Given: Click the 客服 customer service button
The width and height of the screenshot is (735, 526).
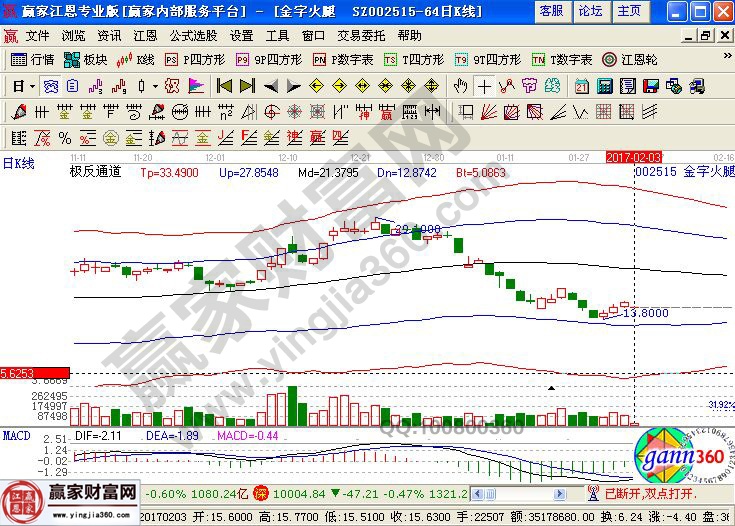Looking at the screenshot, I should [550, 11].
